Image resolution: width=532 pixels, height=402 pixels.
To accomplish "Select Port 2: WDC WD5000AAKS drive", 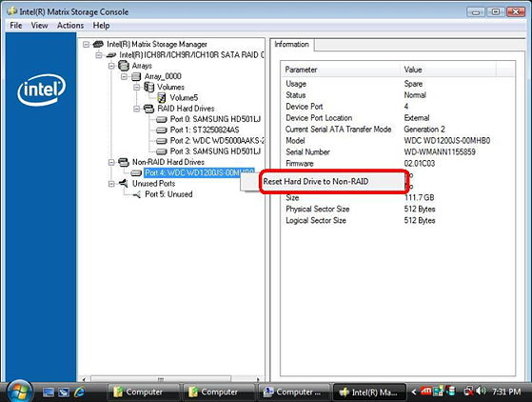I will (217, 141).
